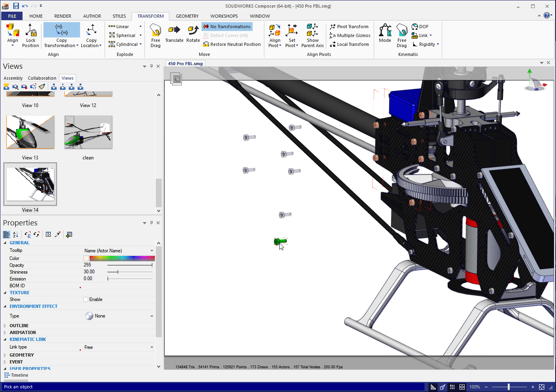Click Restore Neutral Position

[232, 44]
